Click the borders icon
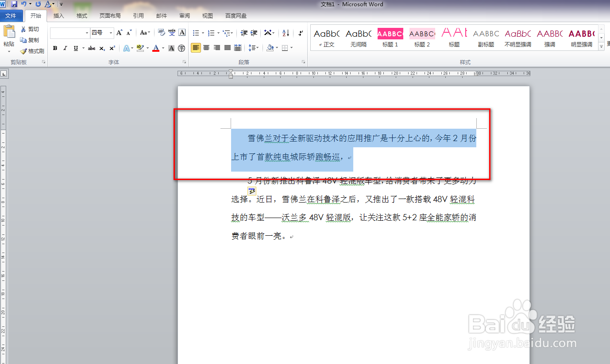This screenshot has width=610, height=364. coord(285,48)
